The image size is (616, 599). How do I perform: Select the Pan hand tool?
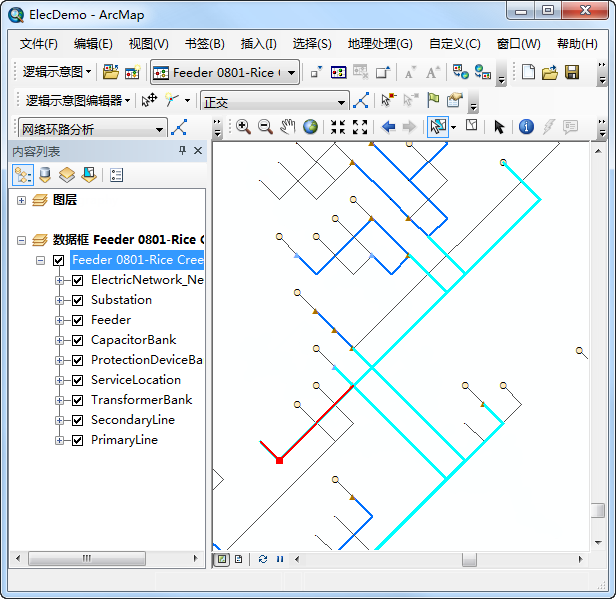tap(288, 127)
